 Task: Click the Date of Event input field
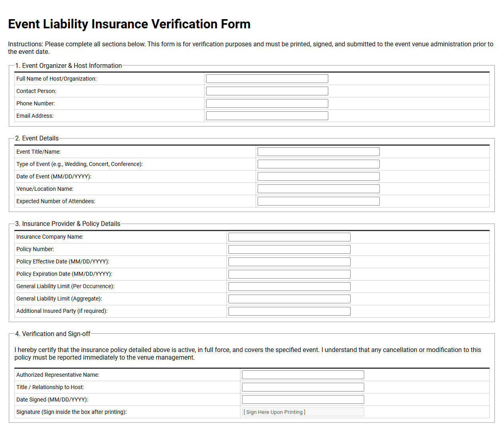click(319, 176)
